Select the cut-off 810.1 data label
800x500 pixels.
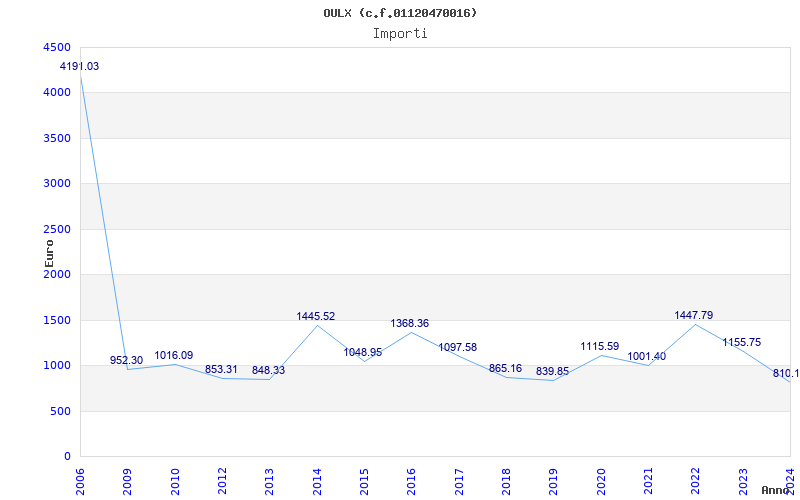click(786, 373)
